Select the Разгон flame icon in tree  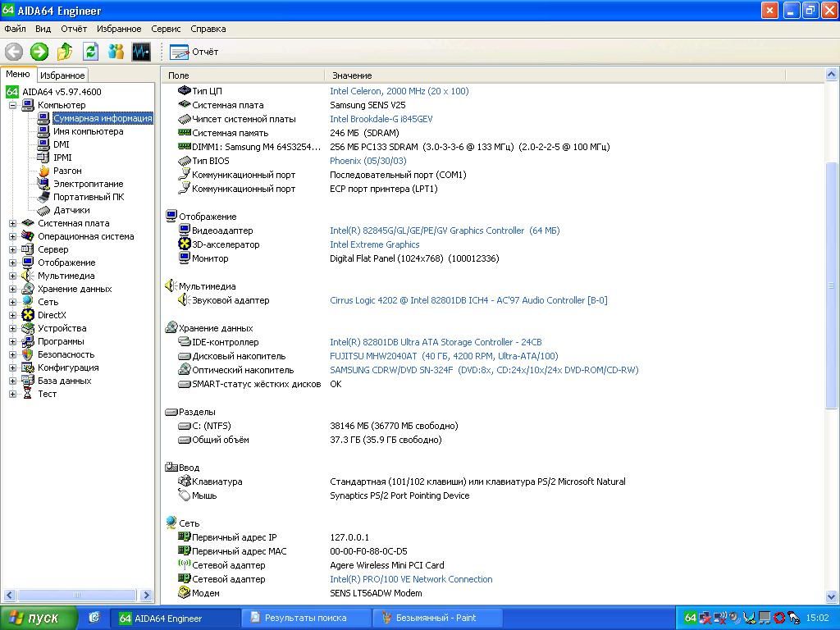[43, 171]
